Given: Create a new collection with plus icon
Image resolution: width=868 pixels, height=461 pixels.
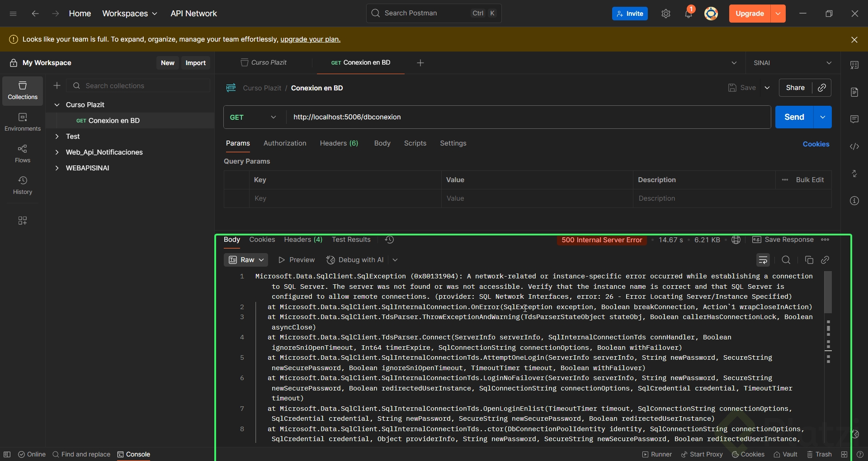Looking at the screenshot, I should point(57,85).
